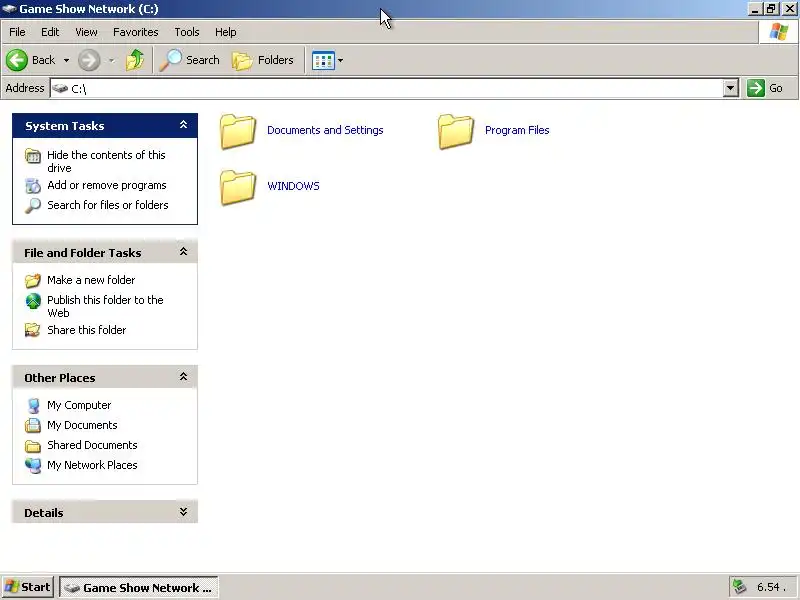Click the My Documents icon in Other Places
Viewport: 800px width, 600px height.
[33, 426]
